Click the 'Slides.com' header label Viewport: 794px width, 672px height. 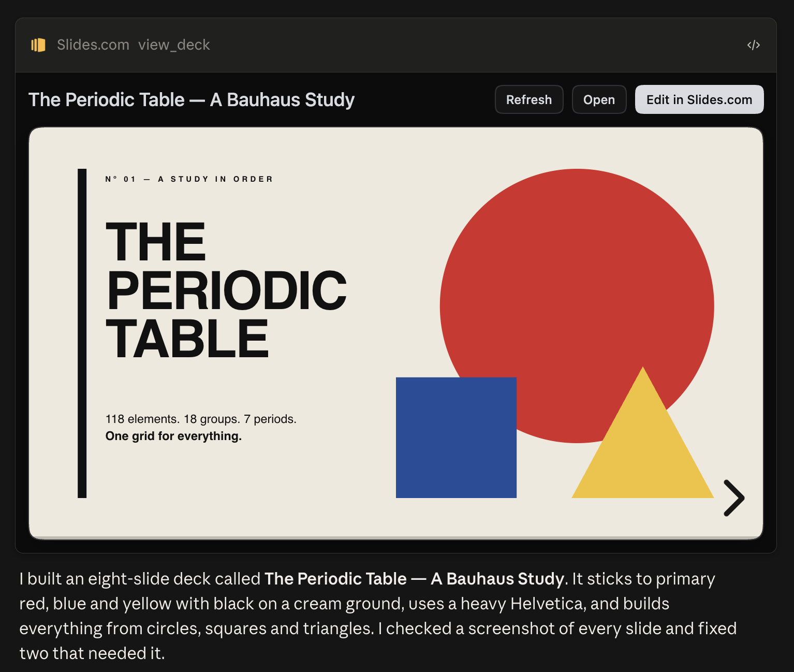(93, 45)
